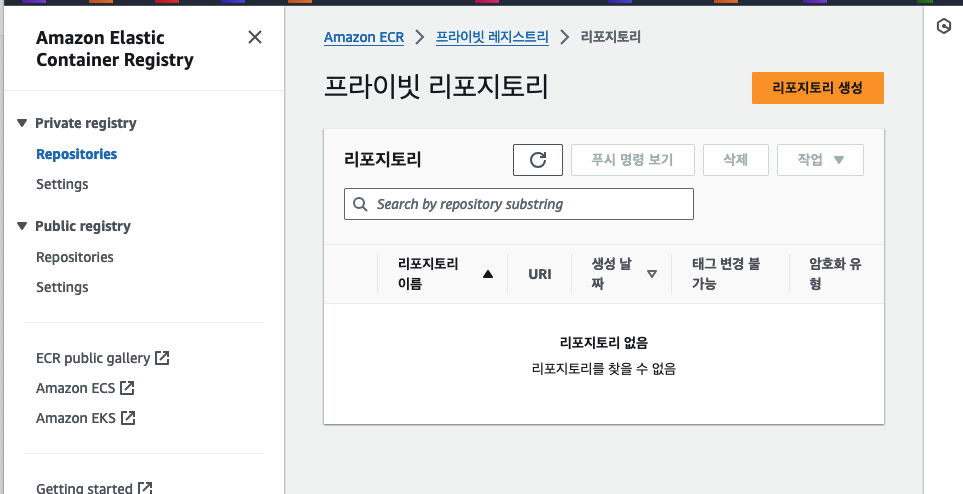
Task: Click the 푸시 명령 보기 button
Action: (x=633, y=160)
